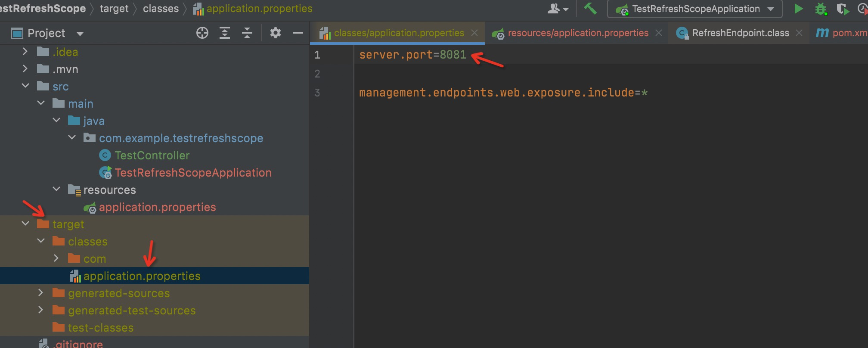
Task: Run with coverage shield icon
Action: pyautogui.click(x=843, y=9)
